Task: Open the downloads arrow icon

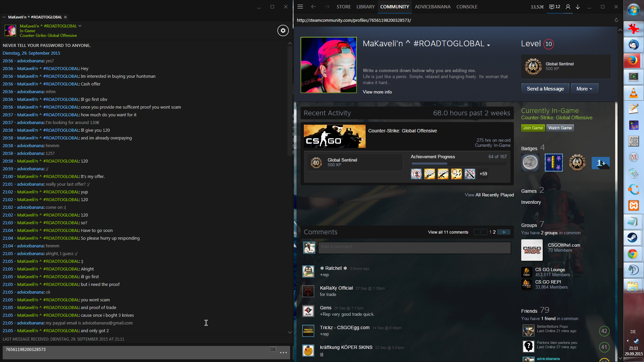Action: click(x=578, y=7)
